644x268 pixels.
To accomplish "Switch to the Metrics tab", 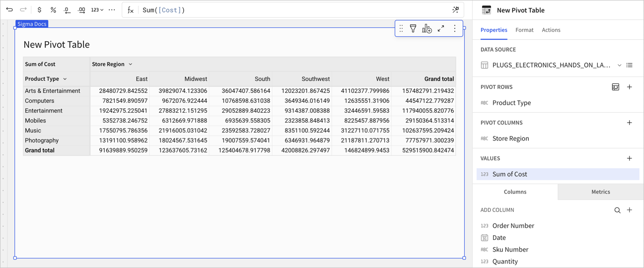I will click(601, 192).
